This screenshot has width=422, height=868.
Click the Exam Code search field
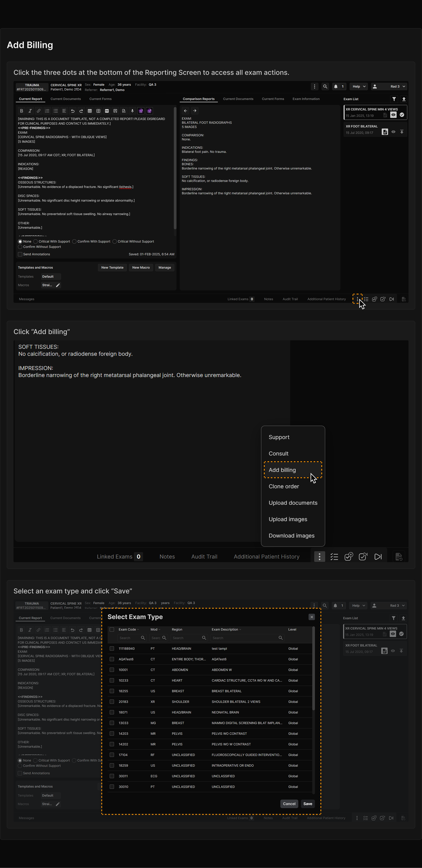tap(132, 638)
